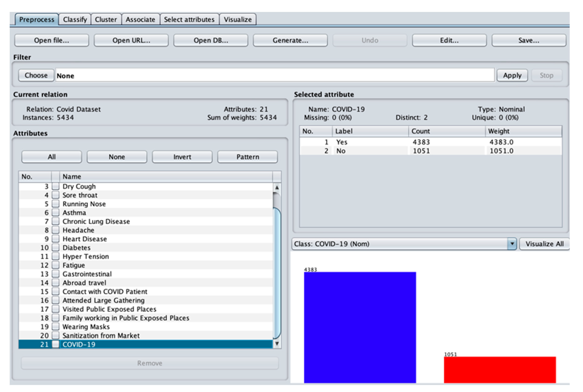Tick the Dry Cough attribute checkbox
Image resolution: width=583 pixels, height=392 pixels.
[56, 187]
